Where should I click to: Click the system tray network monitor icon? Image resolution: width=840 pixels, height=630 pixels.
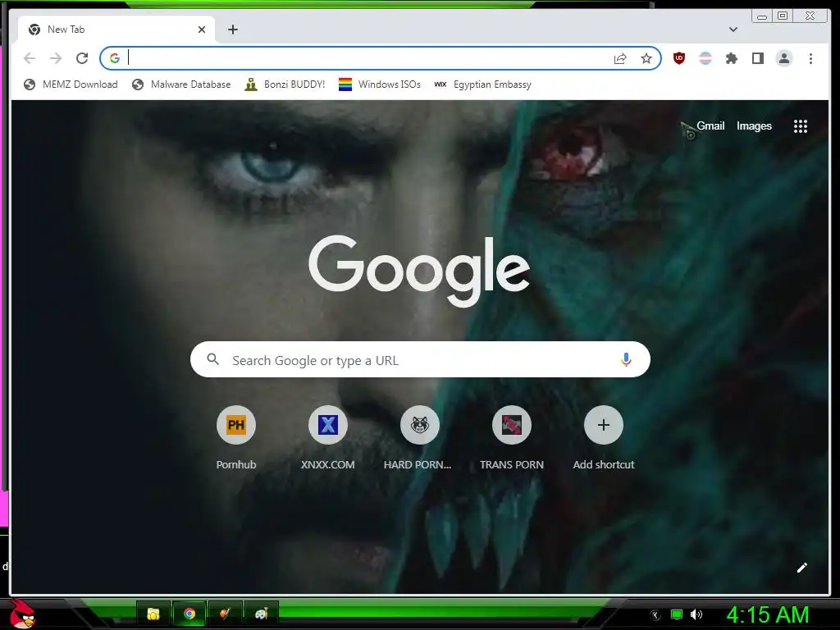click(x=677, y=614)
